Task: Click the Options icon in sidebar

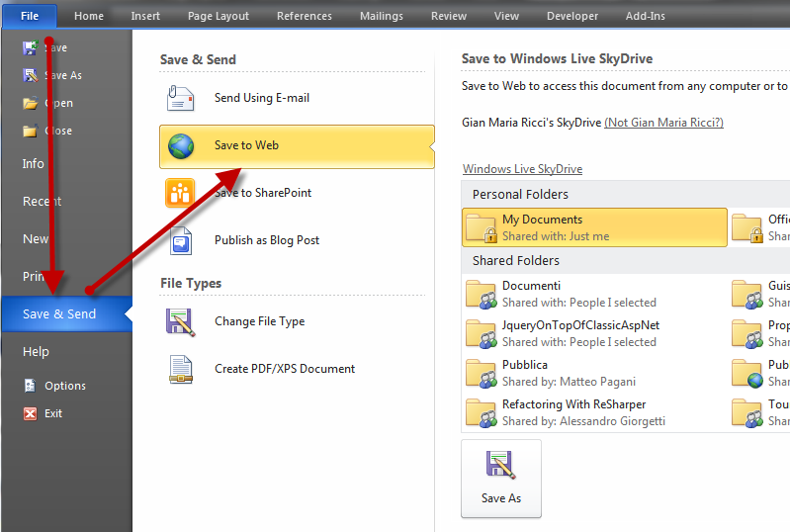Action: (31, 386)
